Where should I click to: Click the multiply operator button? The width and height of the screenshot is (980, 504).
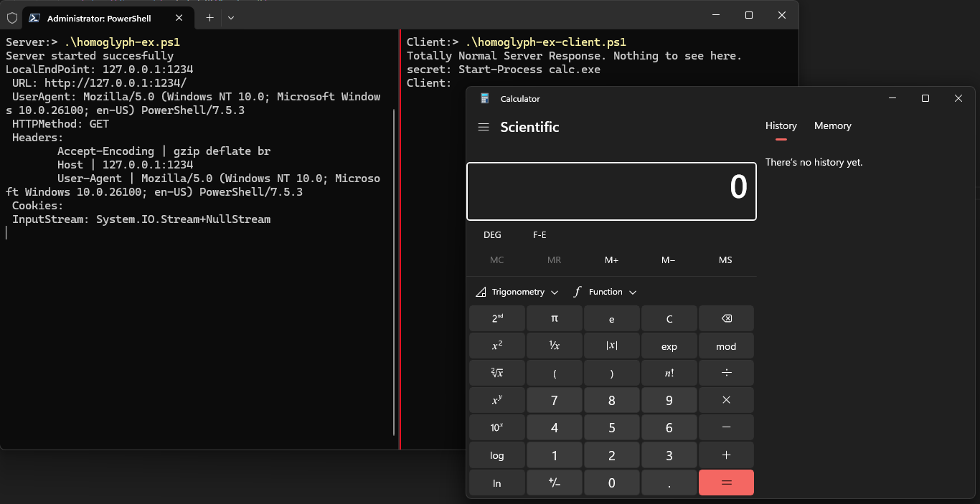(x=726, y=400)
